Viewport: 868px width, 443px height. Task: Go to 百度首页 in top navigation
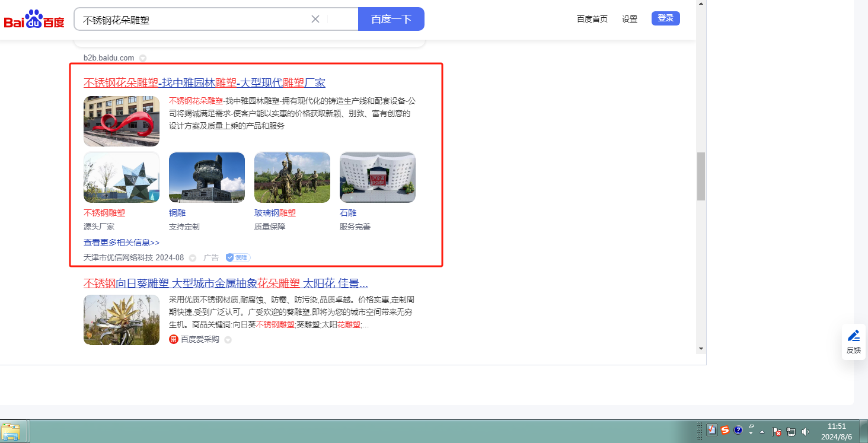click(592, 19)
